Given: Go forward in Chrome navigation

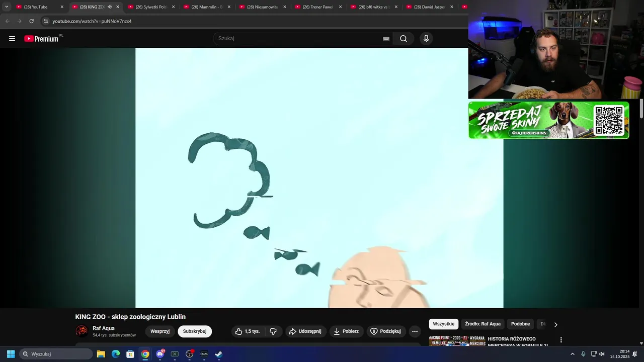Looking at the screenshot, I should click(19, 21).
